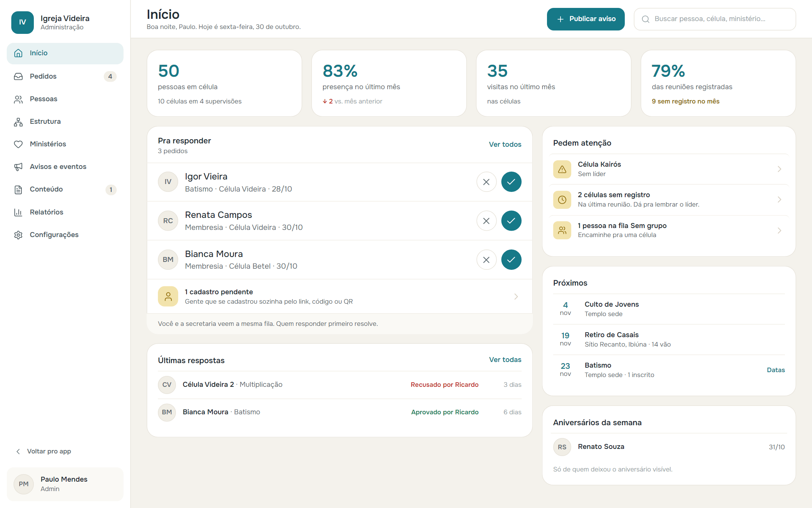812x508 pixels.
Task: Click the Ministérios heart icon
Action: click(x=18, y=144)
